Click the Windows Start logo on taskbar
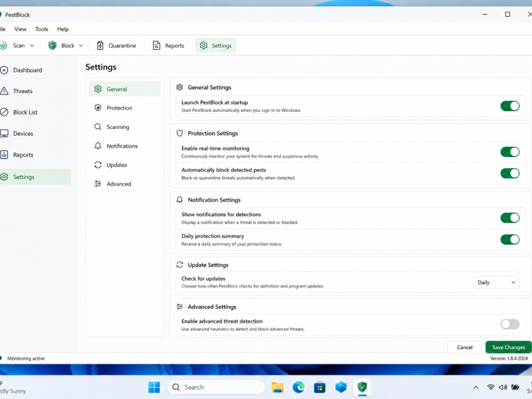 click(x=154, y=387)
